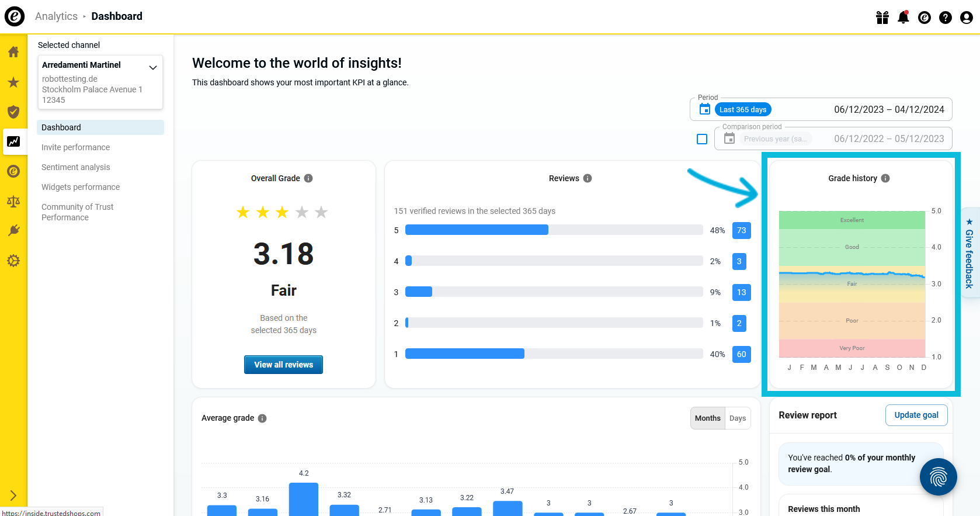Click the 151 verified reviews text

pyautogui.click(x=474, y=211)
